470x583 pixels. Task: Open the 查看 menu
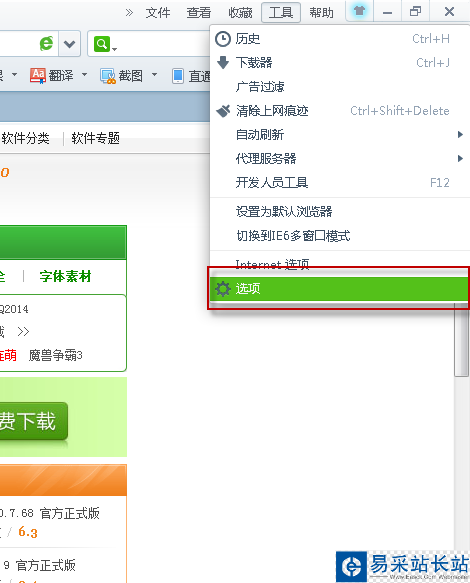pyautogui.click(x=199, y=13)
